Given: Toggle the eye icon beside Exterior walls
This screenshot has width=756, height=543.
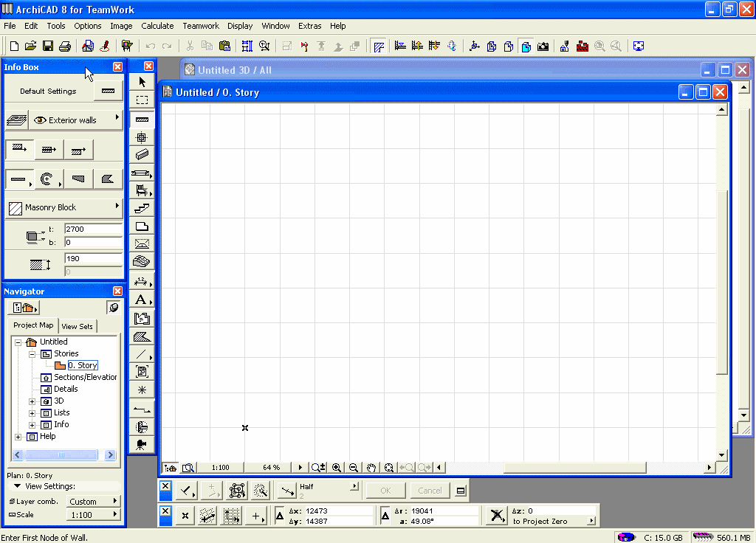Looking at the screenshot, I should click(x=40, y=120).
